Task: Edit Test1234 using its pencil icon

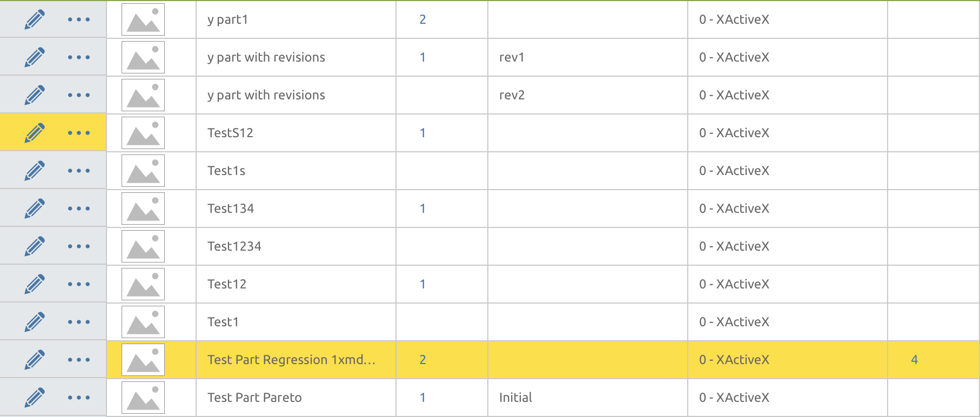Action: click(x=35, y=246)
